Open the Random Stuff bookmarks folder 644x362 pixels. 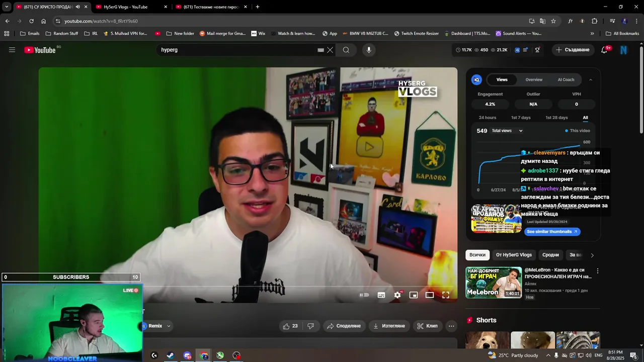coord(62,34)
